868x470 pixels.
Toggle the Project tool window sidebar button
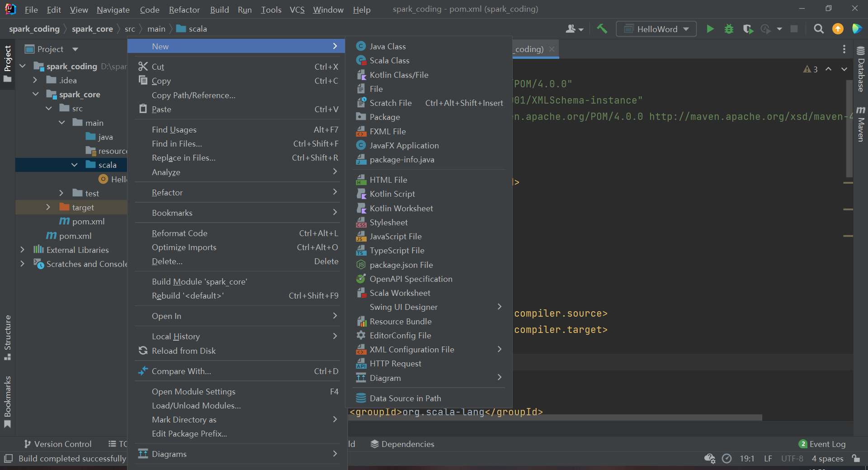pos(8,63)
